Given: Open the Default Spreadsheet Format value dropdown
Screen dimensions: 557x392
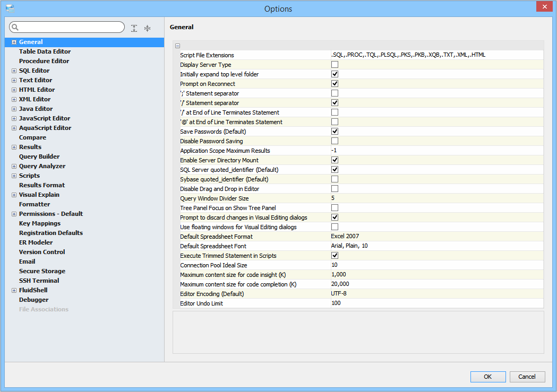Looking at the screenshot, I should click(436, 237).
